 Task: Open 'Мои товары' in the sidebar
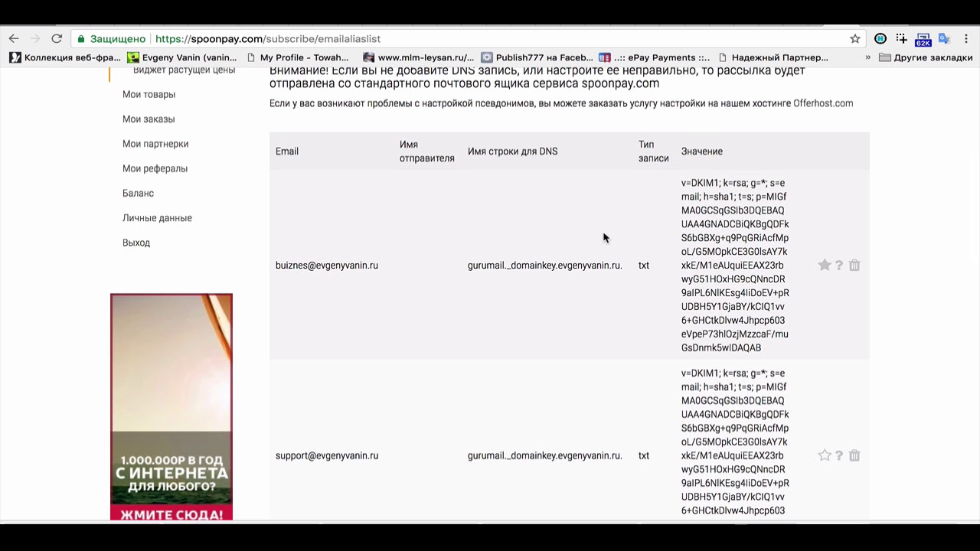149,94
